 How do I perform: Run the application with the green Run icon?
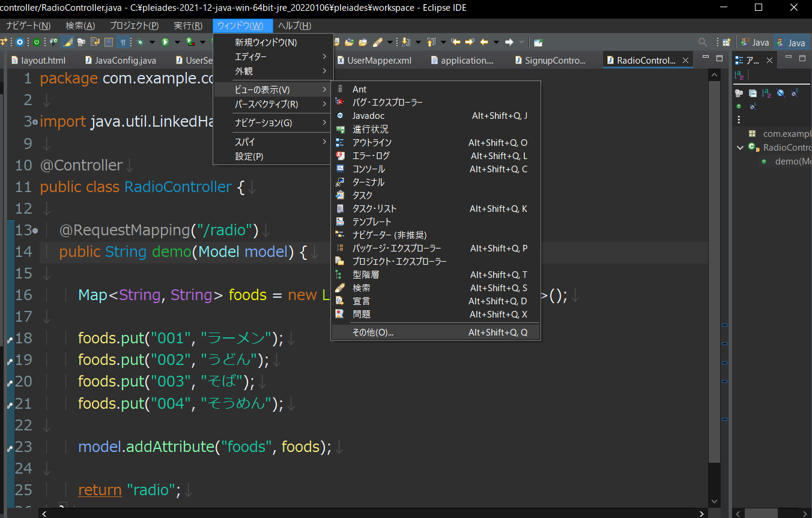click(x=165, y=42)
